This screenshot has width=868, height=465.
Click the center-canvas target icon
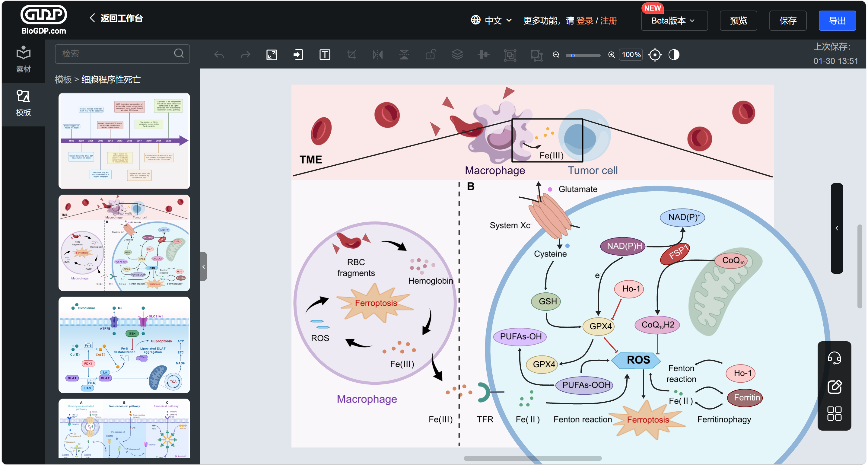pos(655,55)
